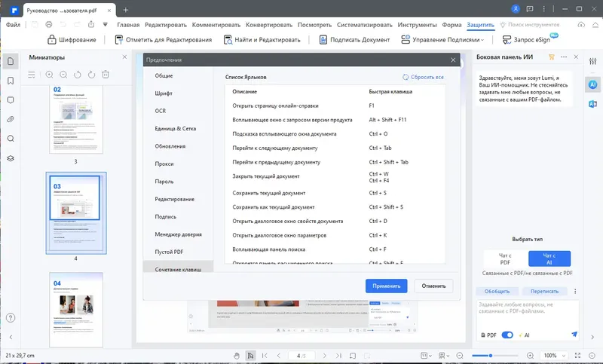Image resolution: width=603 pixels, height=364 pixels.
Task: Open the quick access toolbar dropdown arrow
Action: point(105,25)
